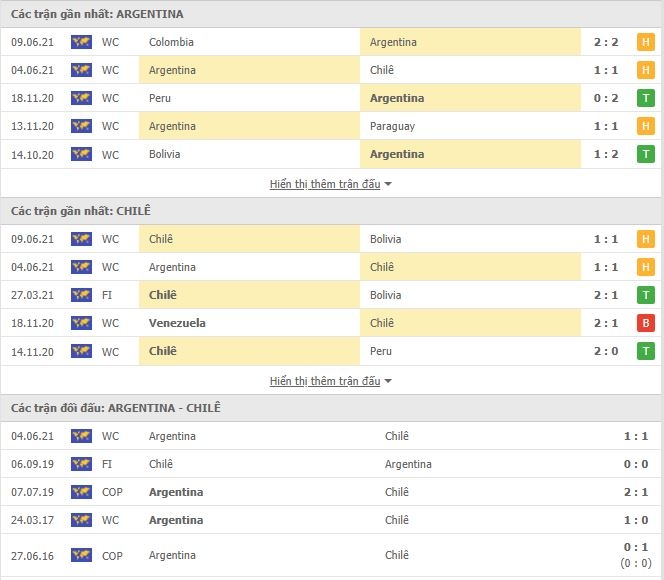
Task: Click the red B badge for Venezuela-Chilê 2:1
Action: pos(645,323)
